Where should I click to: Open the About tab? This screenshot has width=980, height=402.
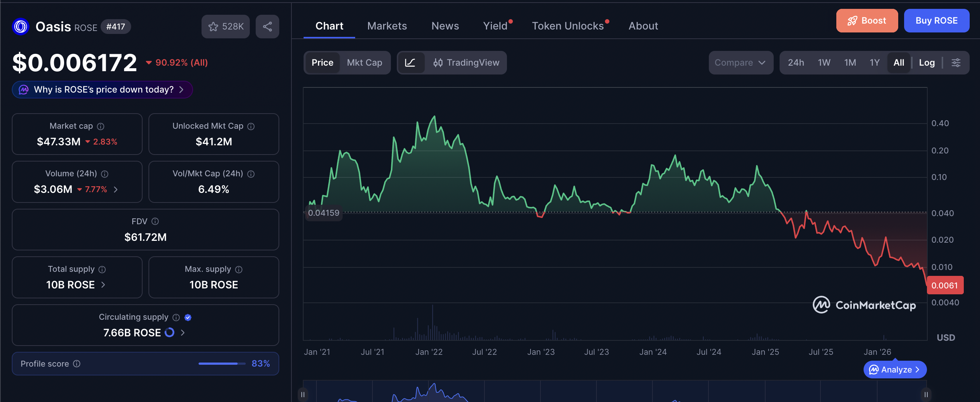pyautogui.click(x=643, y=26)
